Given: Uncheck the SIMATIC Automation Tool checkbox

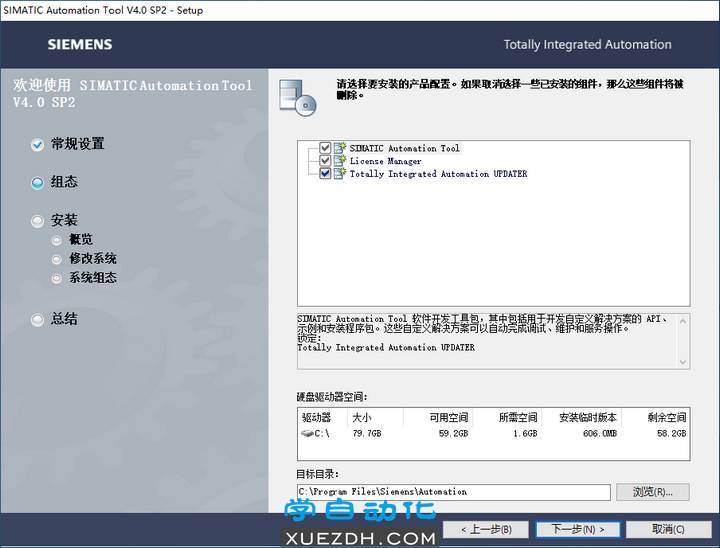Looking at the screenshot, I should pyautogui.click(x=325, y=148).
